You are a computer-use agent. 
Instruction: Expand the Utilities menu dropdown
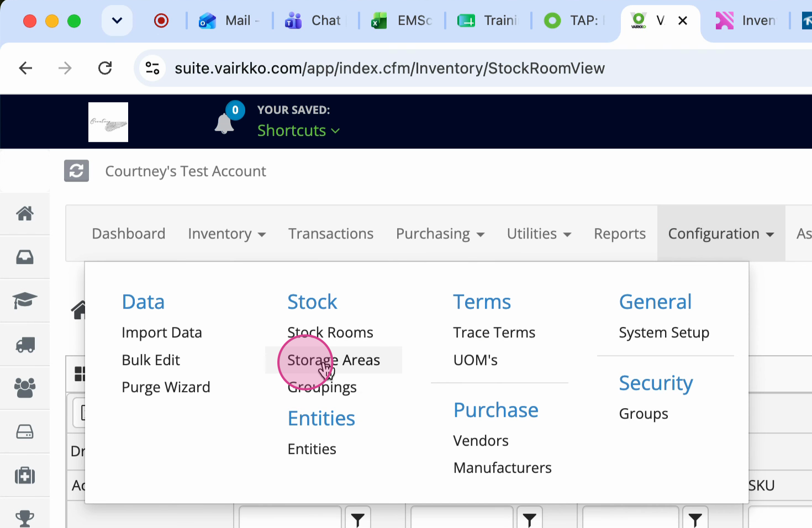pyautogui.click(x=539, y=234)
